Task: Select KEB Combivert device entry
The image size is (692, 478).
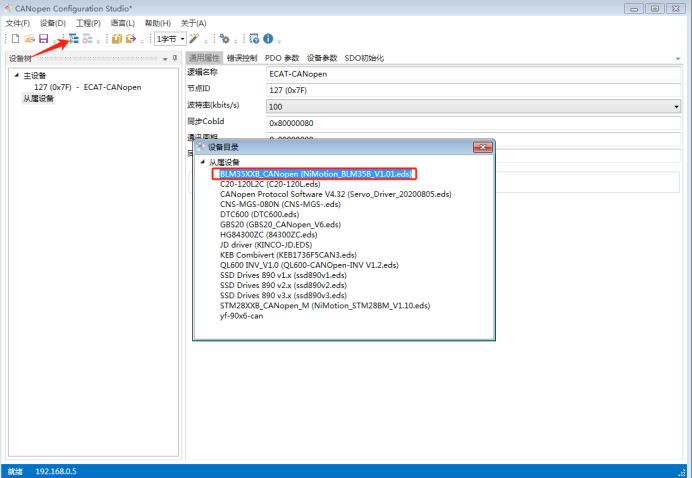Action: click(x=288, y=255)
